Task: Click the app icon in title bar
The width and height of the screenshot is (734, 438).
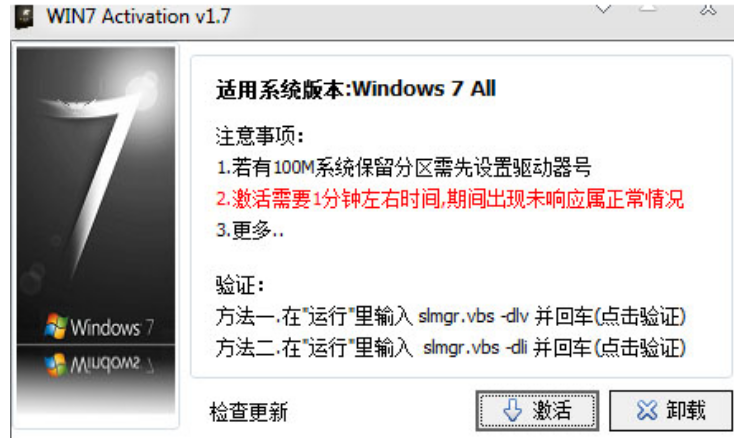Action: coord(24,17)
